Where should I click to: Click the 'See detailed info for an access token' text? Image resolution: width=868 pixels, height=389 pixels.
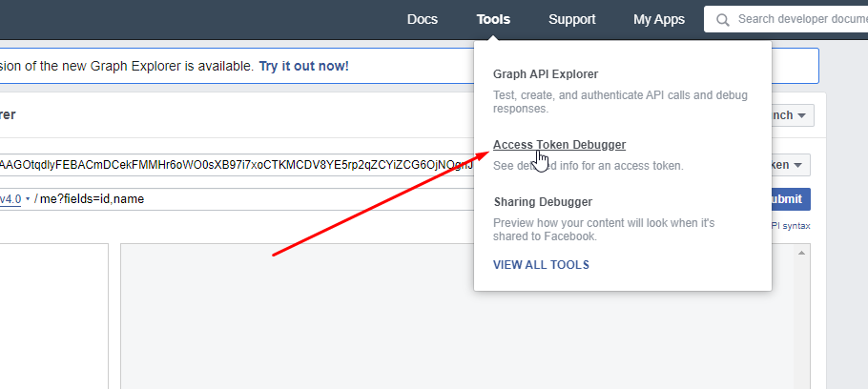588,166
